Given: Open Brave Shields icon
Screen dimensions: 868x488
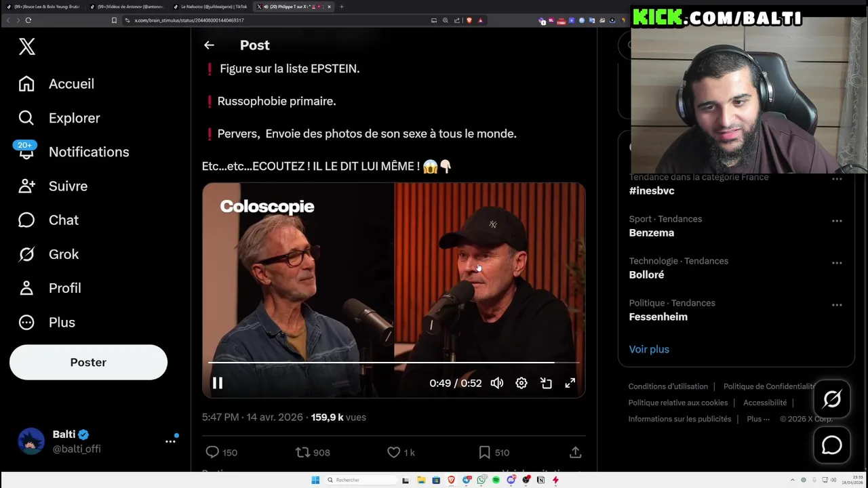Looking at the screenshot, I should coord(469,20).
